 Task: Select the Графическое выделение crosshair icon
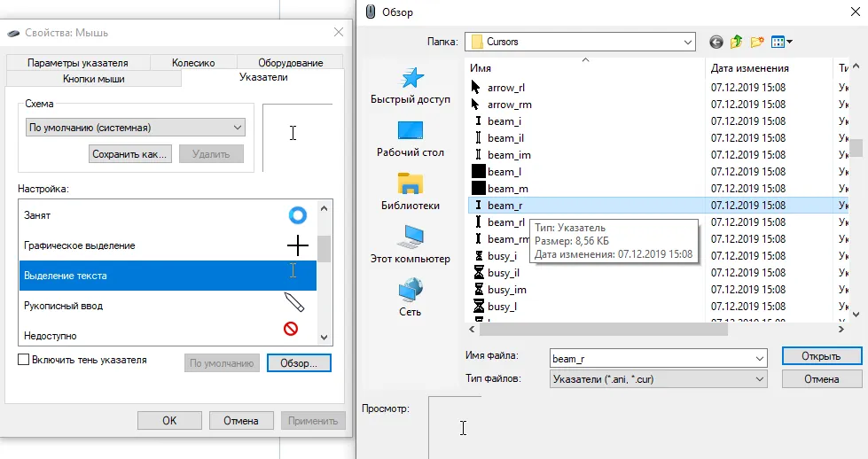tap(297, 245)
